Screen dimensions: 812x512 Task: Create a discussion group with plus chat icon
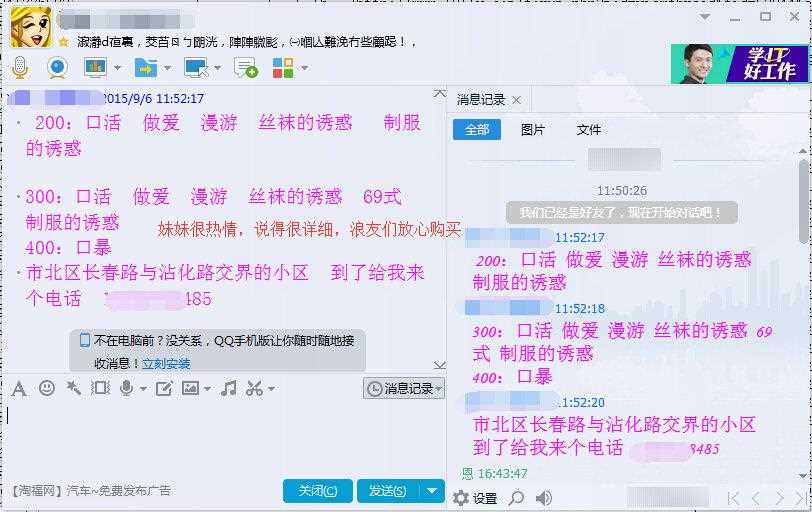point(245,67)
